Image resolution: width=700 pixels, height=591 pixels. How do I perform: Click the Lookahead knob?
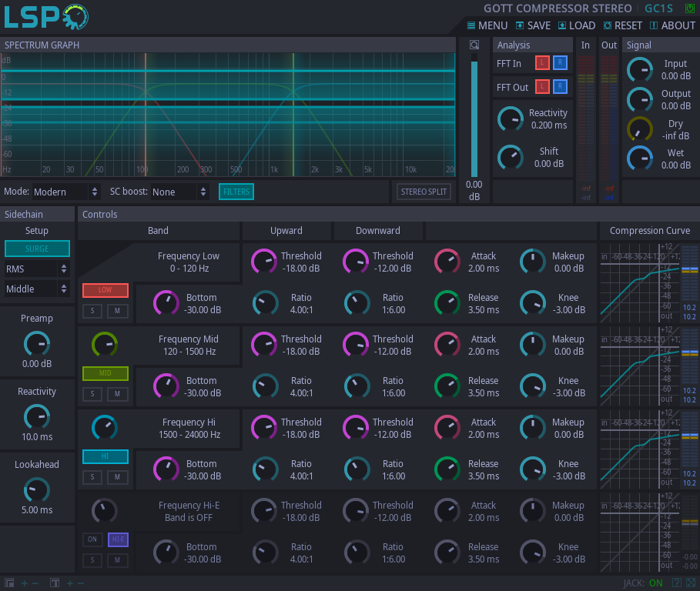click(37, 489)
